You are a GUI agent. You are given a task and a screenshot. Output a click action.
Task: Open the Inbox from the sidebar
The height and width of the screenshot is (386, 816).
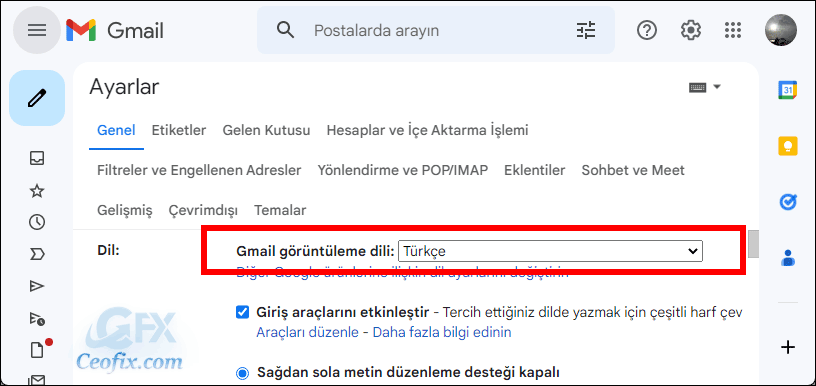click(36, 158)
